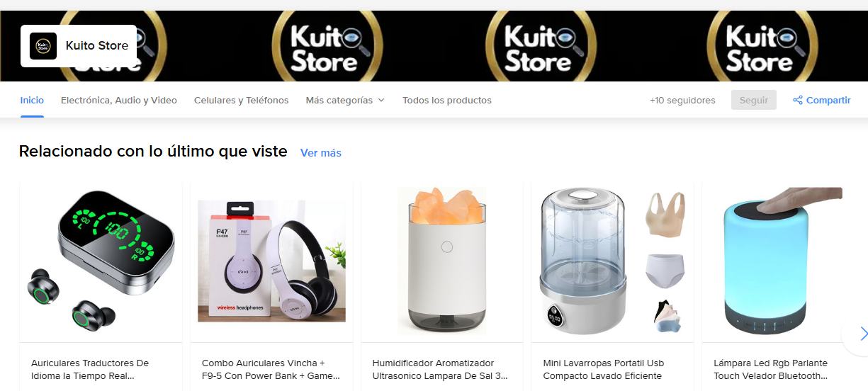868x391 pixels.
Task: Open the Ver más link
Action: point(321,153)
